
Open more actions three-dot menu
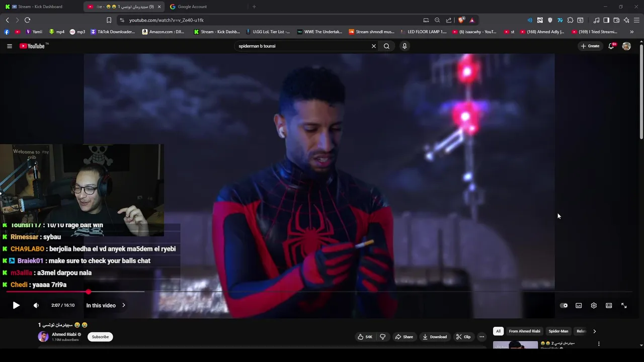click(x=481, y=337)
